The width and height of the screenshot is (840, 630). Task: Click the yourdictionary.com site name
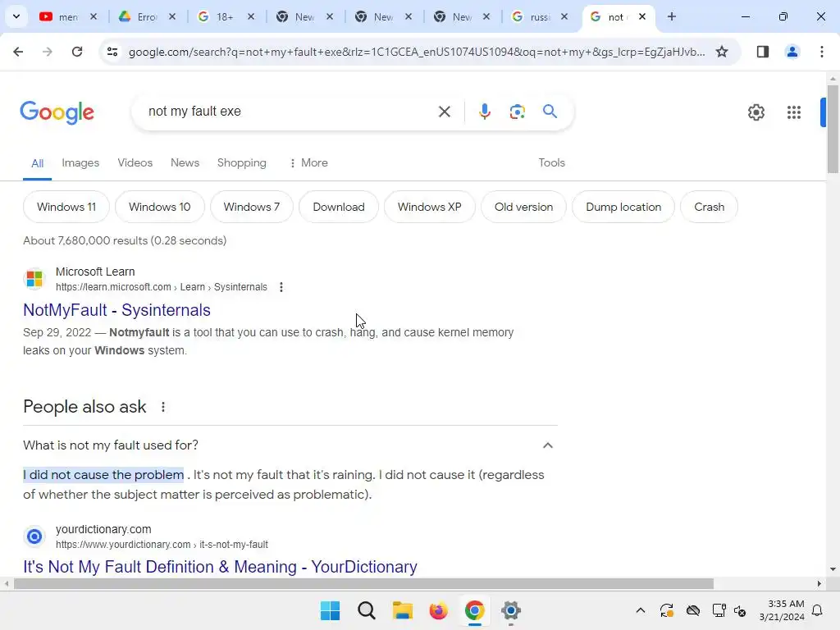click(x=103, y=529)
